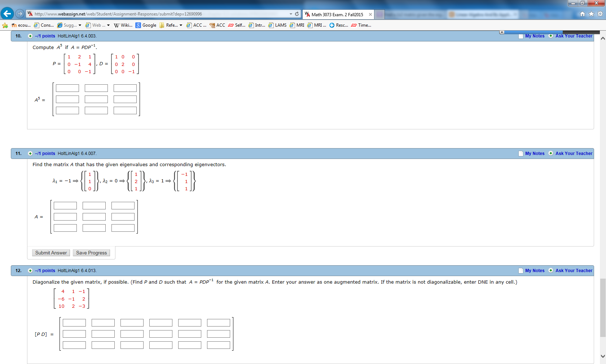Click the Refresh icon in address bar
Image resolution: width=606 pixels, height=364 pixels.
coord(297,14)
